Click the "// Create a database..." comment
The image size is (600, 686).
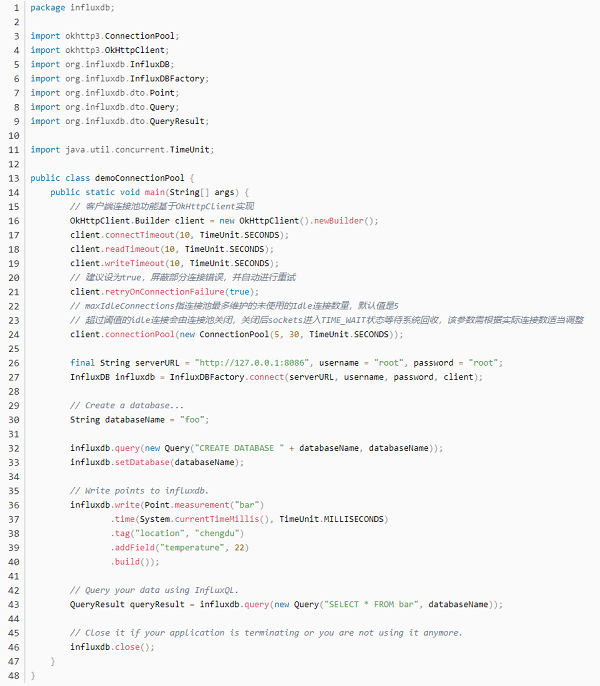(x=127, y=406)
